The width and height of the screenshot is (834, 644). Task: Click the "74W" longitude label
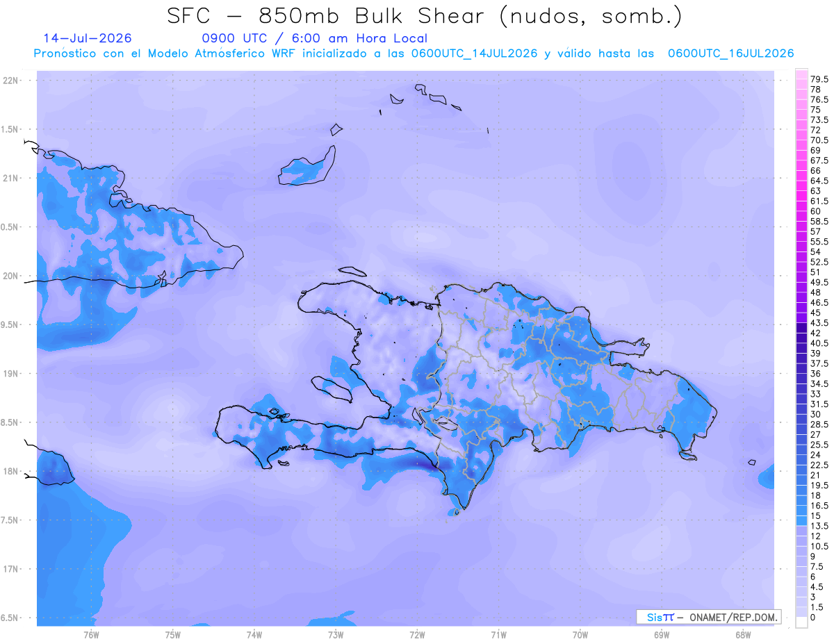click(254, 634)
